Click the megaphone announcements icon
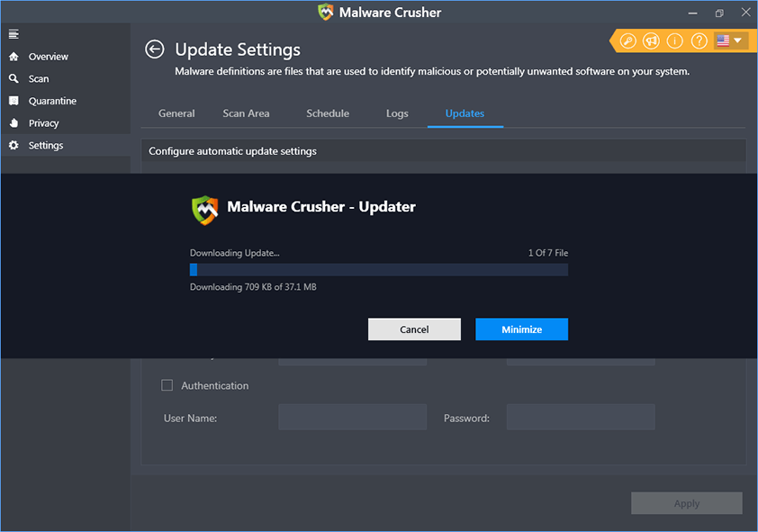The height and width of the screenshot is (532, 758). pyautogui.click(x=651, y=41)
